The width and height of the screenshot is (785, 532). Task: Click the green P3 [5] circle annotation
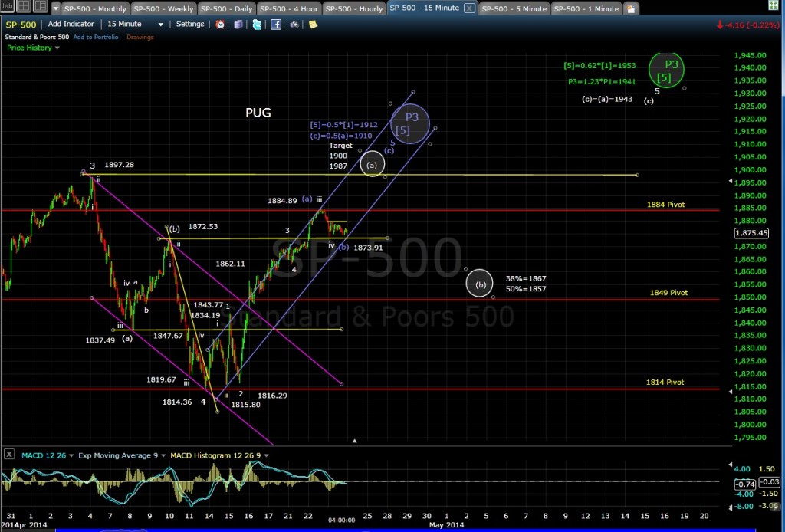[x=666, y=71]
